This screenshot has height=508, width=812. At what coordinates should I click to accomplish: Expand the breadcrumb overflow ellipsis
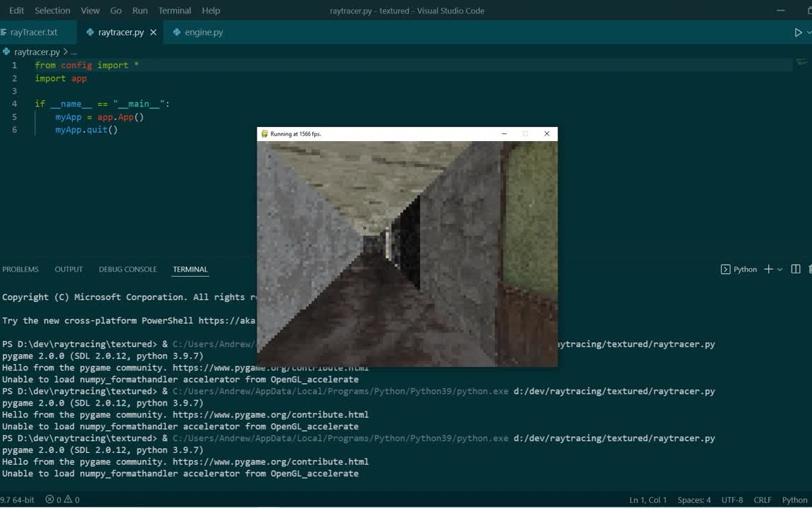tap(73, 52)
